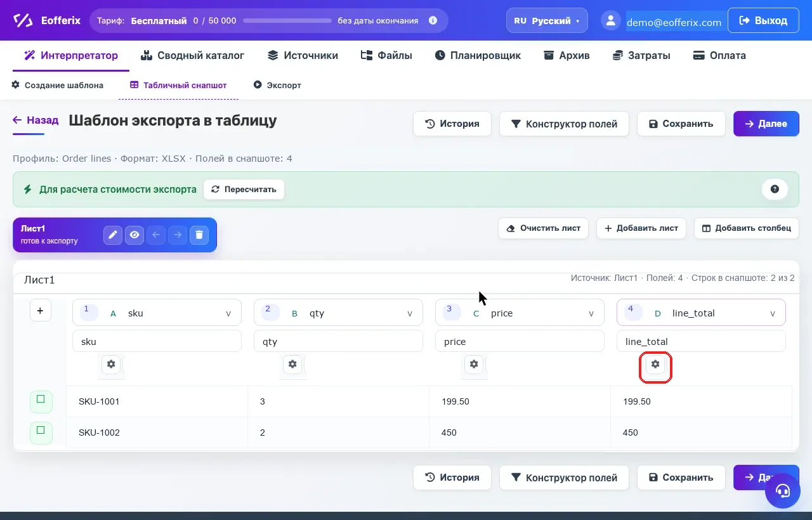This screenshot has height=520, width=812.
Task: Click the line_total header name field
Action: point(701,341)
